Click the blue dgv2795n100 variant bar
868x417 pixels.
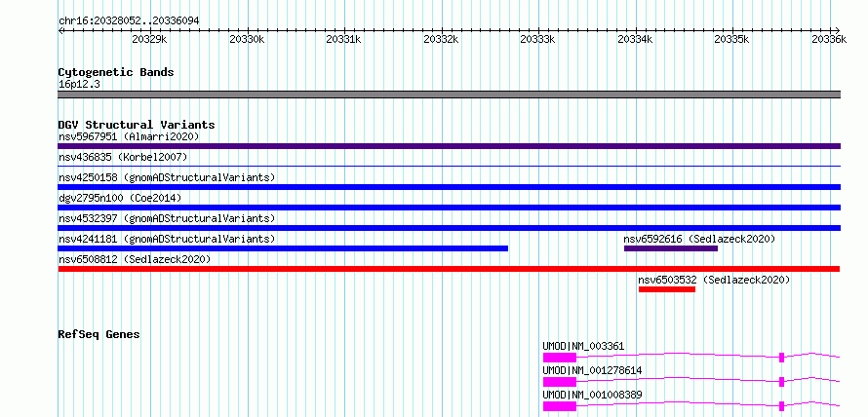click(449, 208)
